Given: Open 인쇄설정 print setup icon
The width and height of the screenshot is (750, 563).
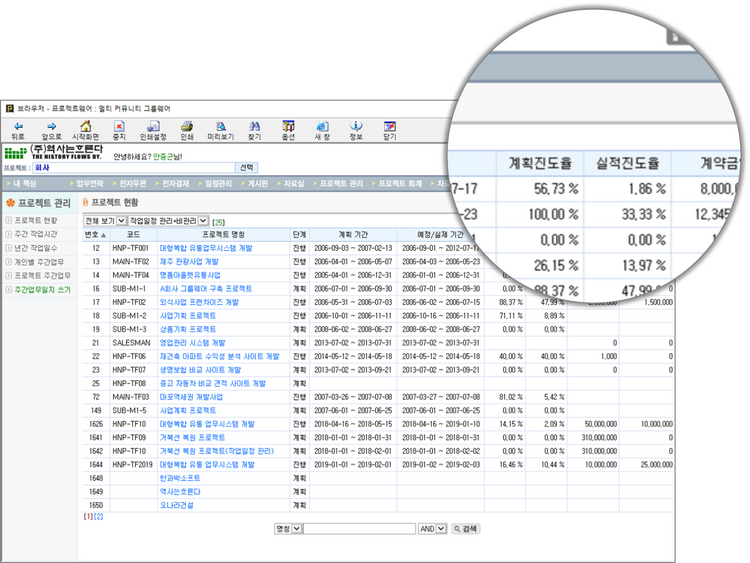Looking at the screenshot, I should coord(153,126).
